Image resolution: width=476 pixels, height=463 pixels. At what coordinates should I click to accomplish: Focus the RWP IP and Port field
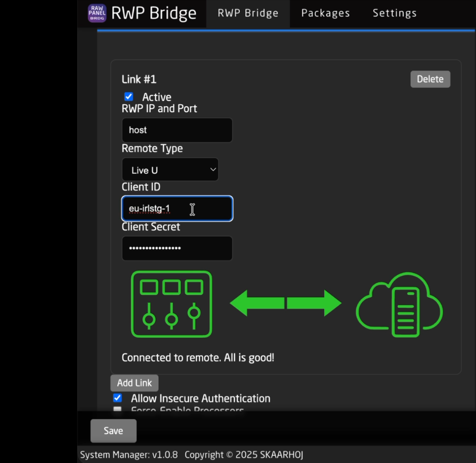click(177, 130)
